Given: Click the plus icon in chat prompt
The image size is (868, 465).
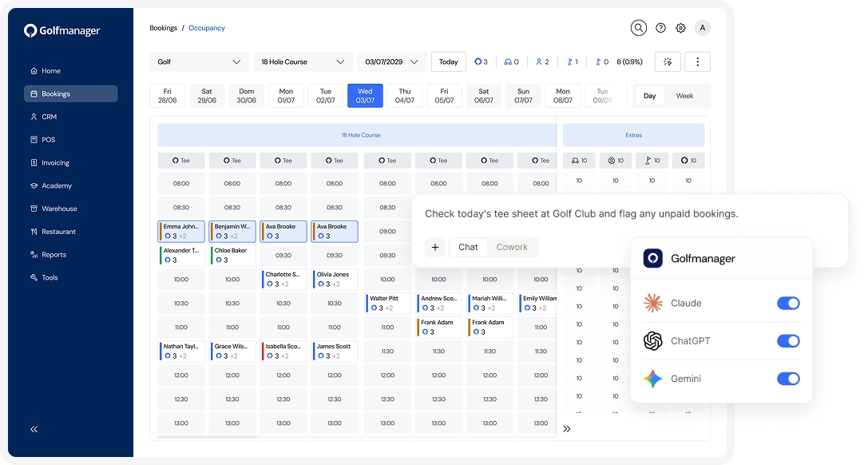Looking at the screenshot, I should pyautogui.click(x=435, y=247).
